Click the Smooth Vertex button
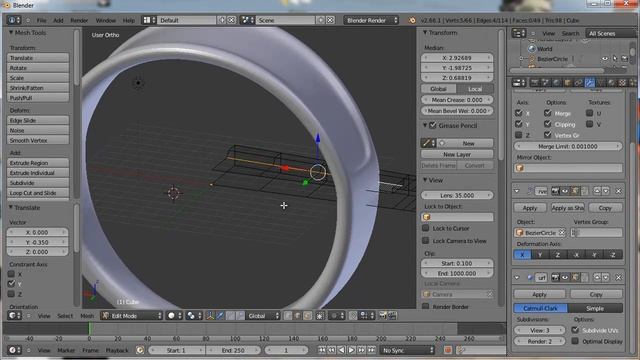Viewport: 640px width, 360px height. 38,140
